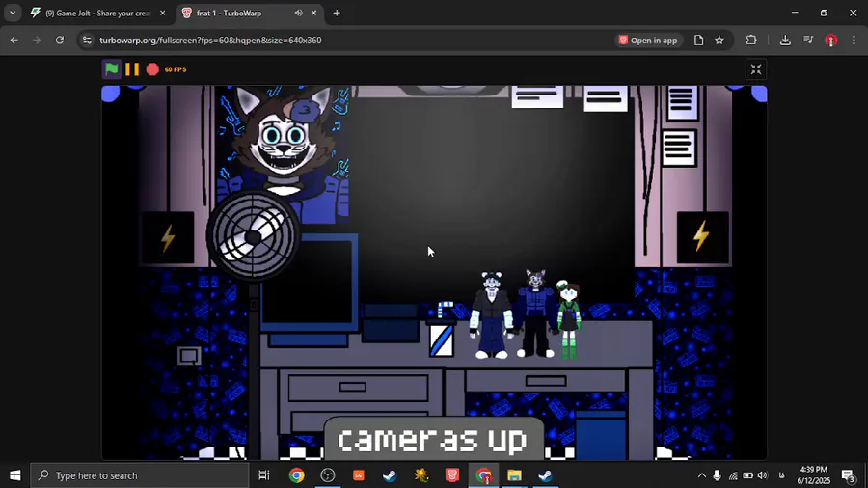Viewport: 868px width, 488px height.
Task: Open the orange app icon on taskbar
Action: pyautogui.click(x=358, y=475)
